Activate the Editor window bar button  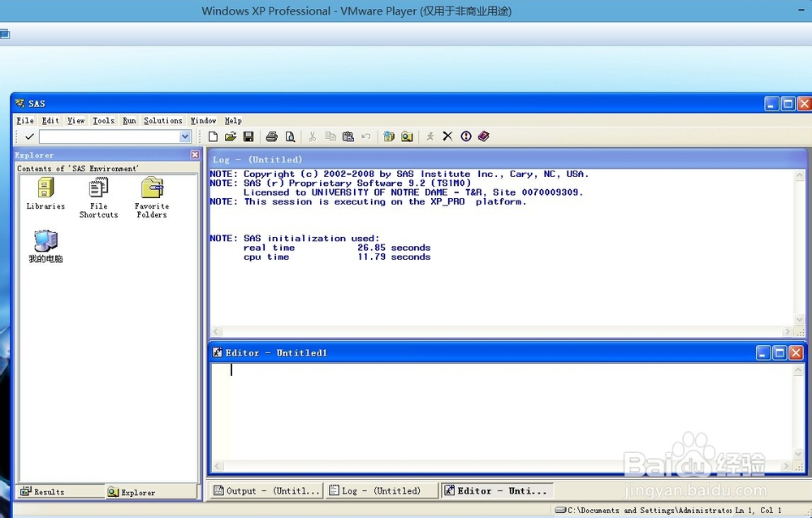pos(497,490)
